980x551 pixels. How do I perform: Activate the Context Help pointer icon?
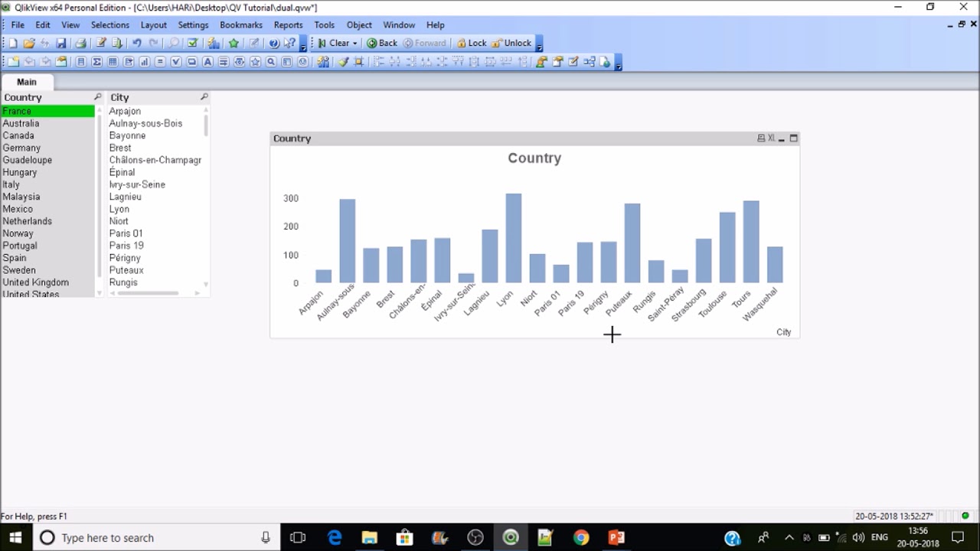click(290, 43)
